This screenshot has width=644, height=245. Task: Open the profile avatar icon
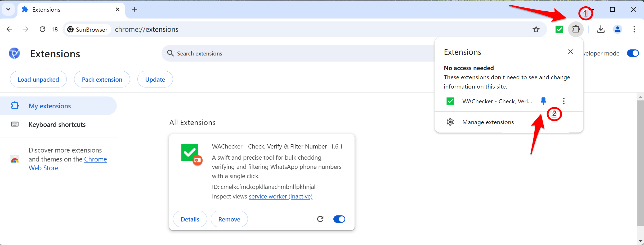[x=618, y=29]
